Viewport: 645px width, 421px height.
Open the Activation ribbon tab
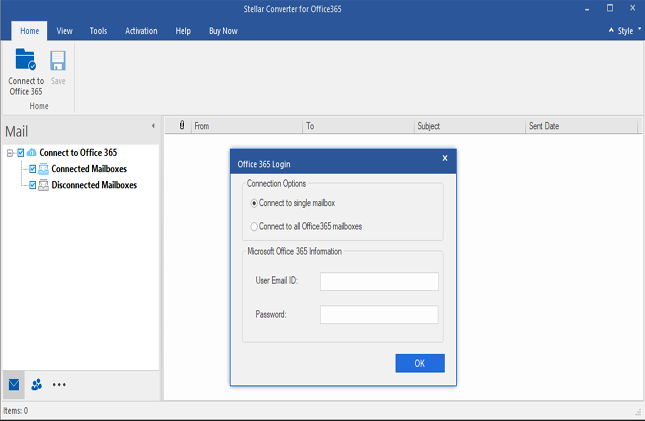[x=141, y=31]
